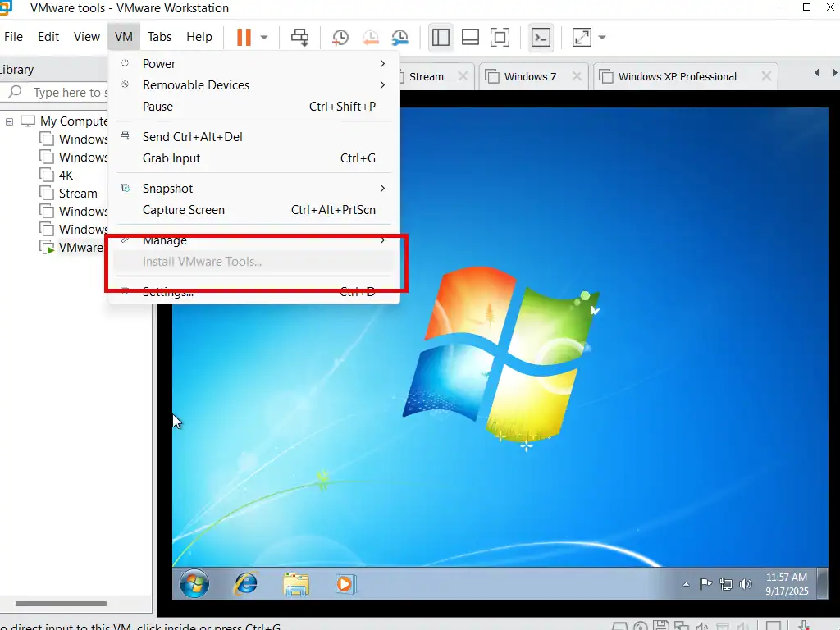Toggle the library sidebar view icon
Screen dimensions: 840x630
click(x=441, y=38)
